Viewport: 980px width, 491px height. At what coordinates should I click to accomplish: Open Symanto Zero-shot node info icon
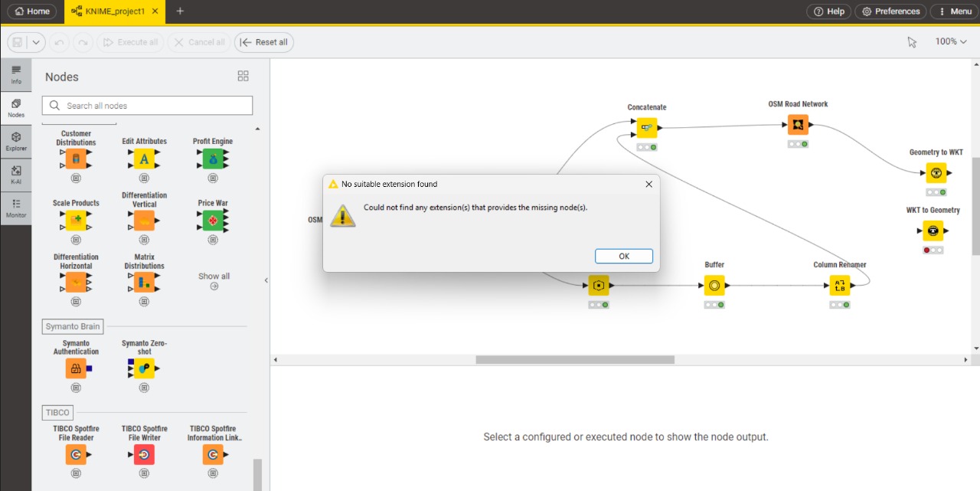144,388
